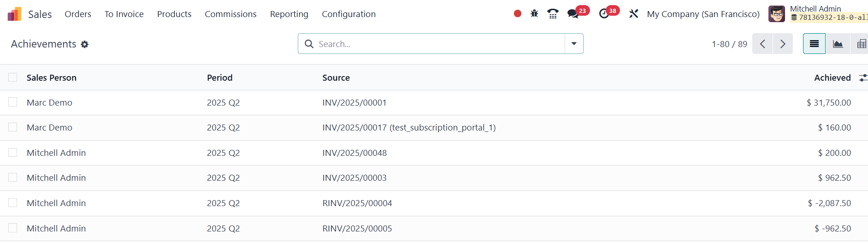
Task: Open the debug bug icon menu
Action: [x=534, y=14]
